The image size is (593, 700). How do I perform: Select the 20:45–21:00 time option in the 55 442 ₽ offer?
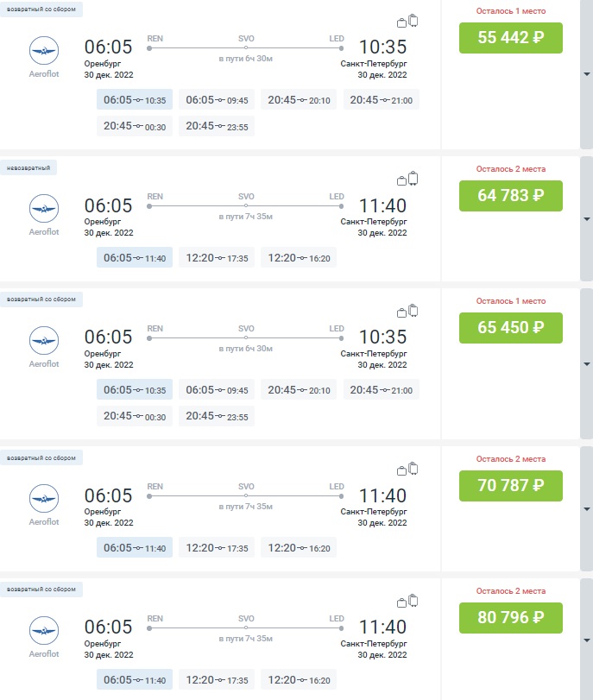(x=382, y=100)
